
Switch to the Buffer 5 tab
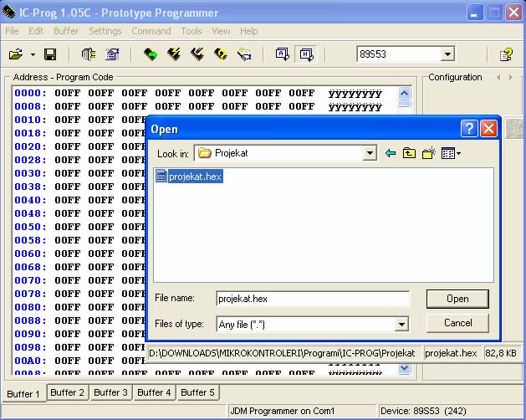(x=197, y=392)
